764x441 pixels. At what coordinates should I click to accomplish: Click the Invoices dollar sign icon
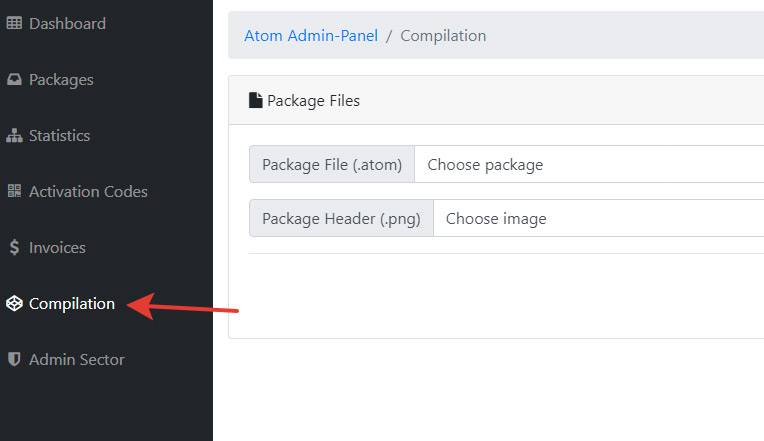pyautogui.click(x=14, y=247)
